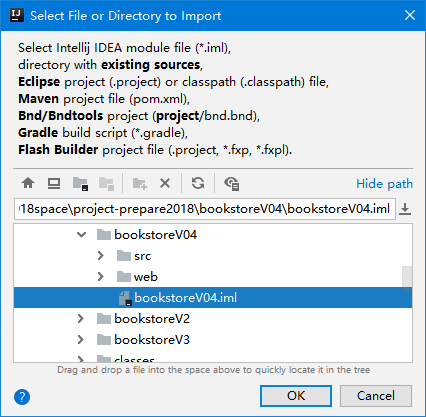Toggle show hidden files and directories icon
The height and width of the screenshot is (417, 426).
tap(231, 183)
